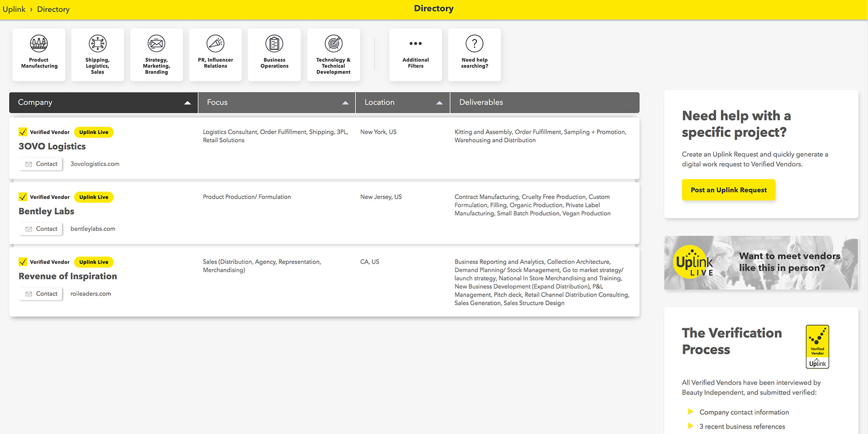The image size is (868, 434).
Task: Sort by Company column arrow
Action: pyautogui.click(x=187, y=103)
